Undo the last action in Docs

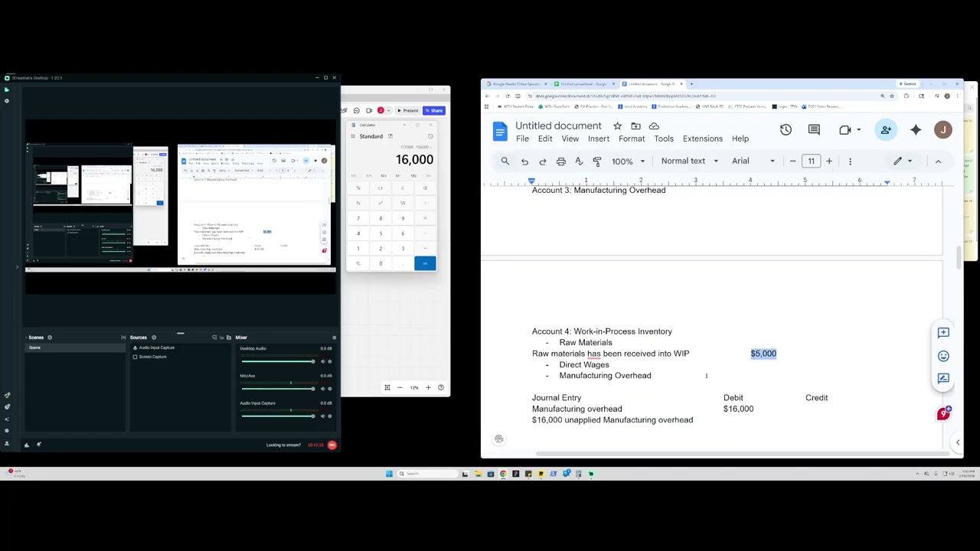[x=524, y=161]
